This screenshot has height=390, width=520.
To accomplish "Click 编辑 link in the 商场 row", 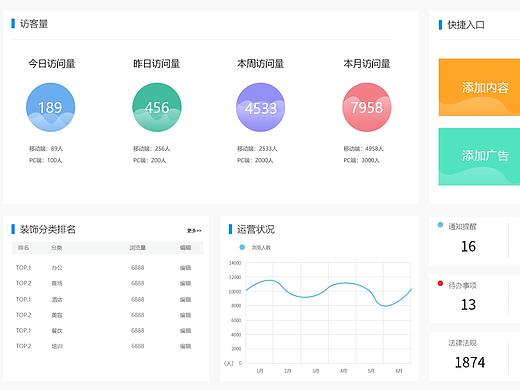I will (186, 283).
